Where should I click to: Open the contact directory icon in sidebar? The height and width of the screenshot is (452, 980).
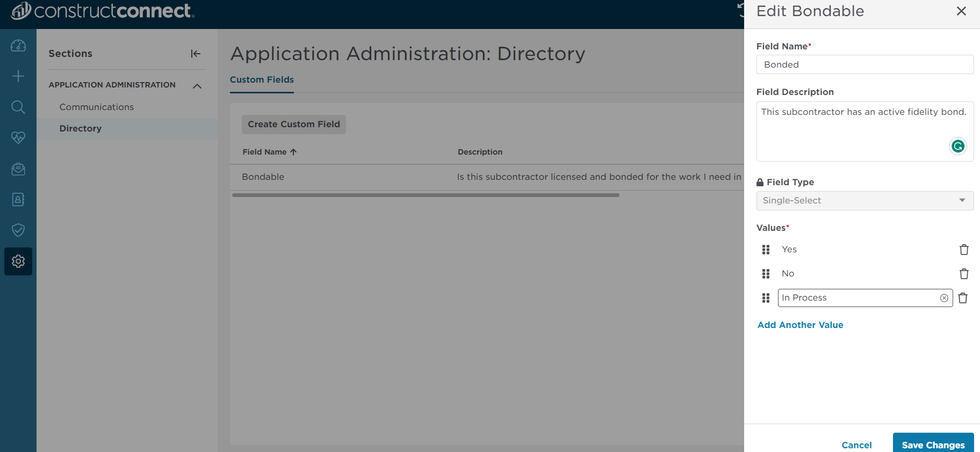point(18,200)
